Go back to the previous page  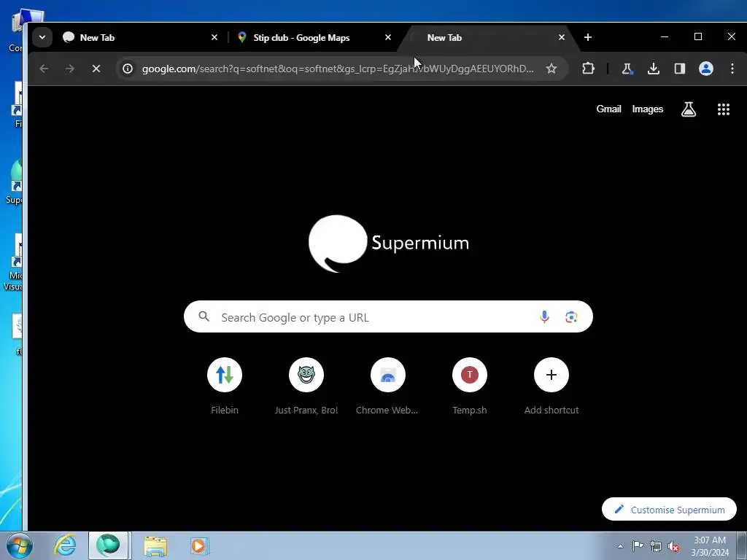pyautogui.click(x=44, y=69)
